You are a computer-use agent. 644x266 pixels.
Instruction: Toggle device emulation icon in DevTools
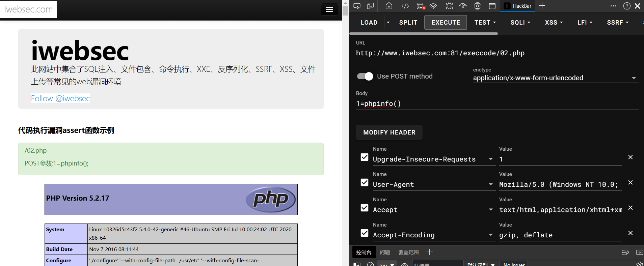pyautogui.click(x=370, y=6)
